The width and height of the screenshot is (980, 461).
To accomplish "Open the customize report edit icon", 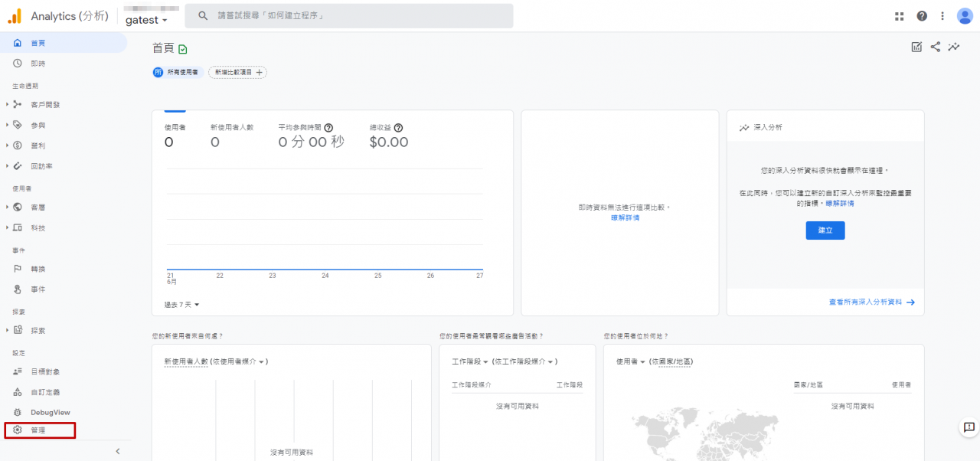I will point(916,47).
